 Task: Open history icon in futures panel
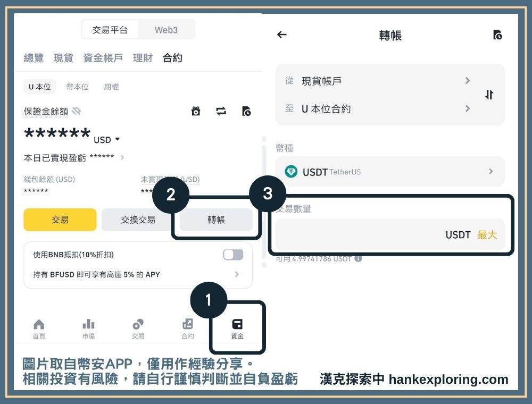[246, 111]
